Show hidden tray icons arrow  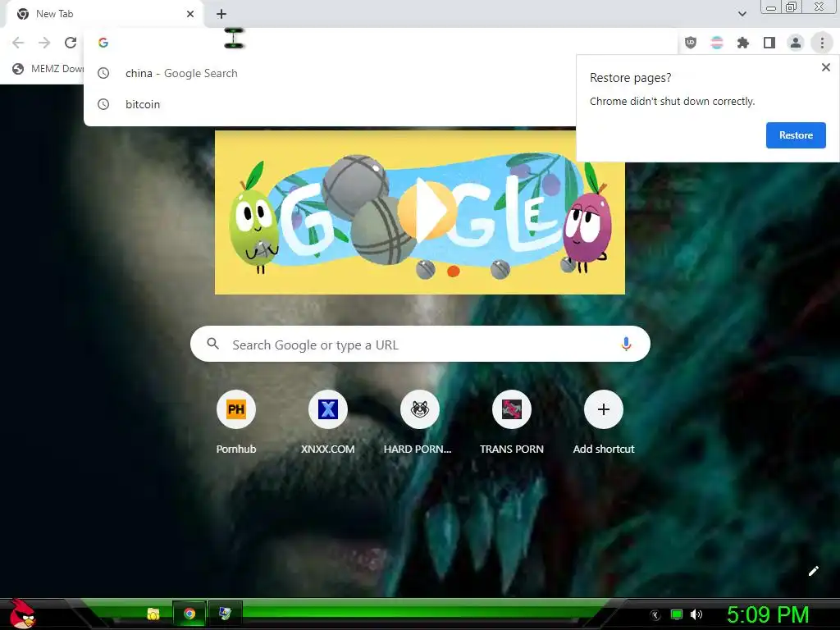[655, 615]
